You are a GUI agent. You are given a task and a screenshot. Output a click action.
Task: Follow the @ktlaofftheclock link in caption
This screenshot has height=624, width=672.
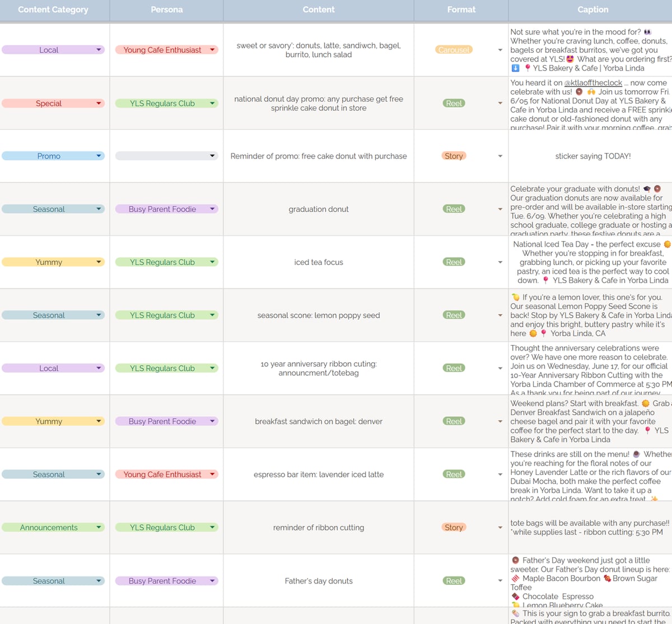tap(593, 83)
